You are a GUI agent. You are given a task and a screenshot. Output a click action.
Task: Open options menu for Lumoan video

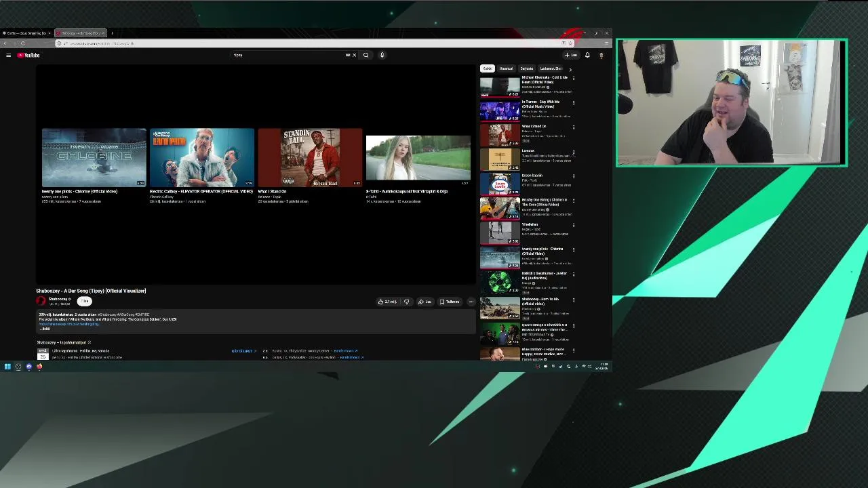click(x=574, y=152)
